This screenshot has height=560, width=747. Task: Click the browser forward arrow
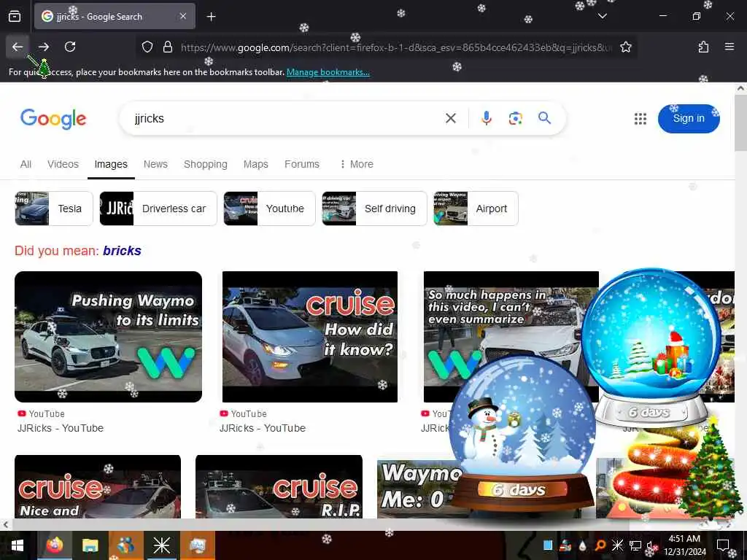[44, 47]
